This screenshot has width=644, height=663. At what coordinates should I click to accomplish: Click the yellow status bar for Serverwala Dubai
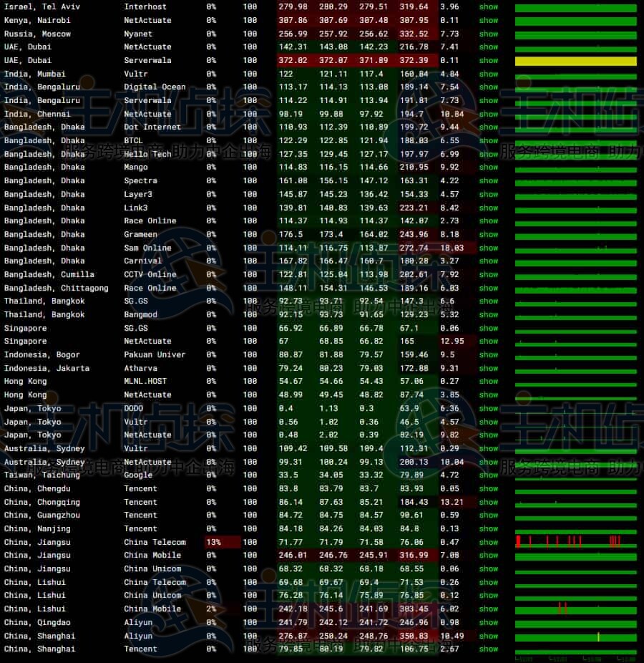point(575,61)
